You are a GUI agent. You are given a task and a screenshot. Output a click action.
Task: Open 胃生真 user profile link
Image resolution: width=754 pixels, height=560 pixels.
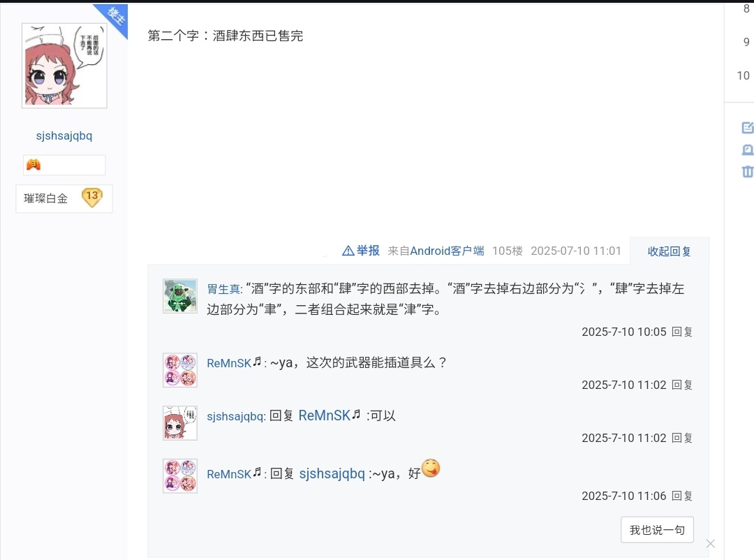click(223, 289)
